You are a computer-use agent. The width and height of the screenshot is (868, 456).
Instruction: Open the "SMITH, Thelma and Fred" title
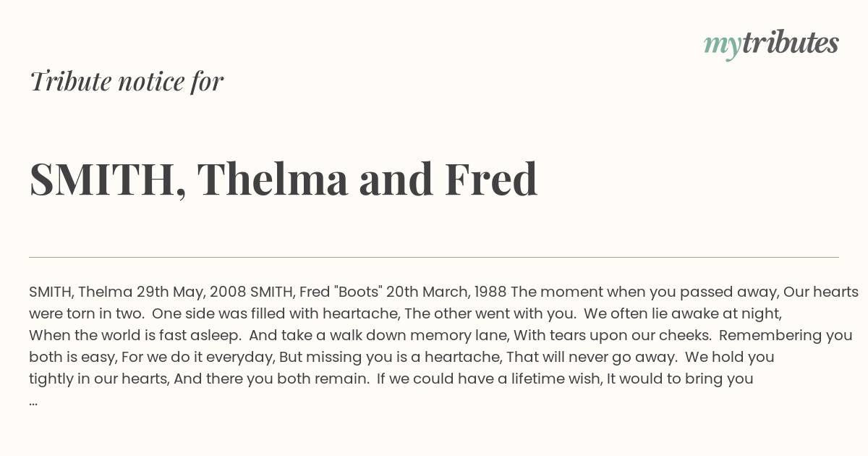tap(284, 179)
